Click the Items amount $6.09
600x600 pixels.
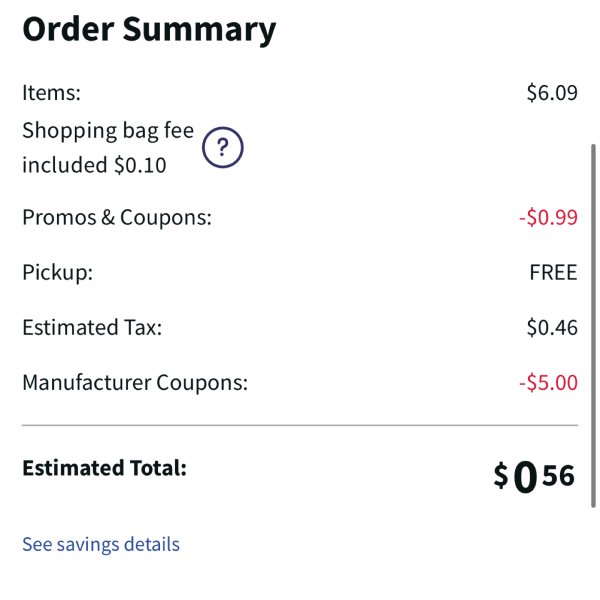point(552,93)
